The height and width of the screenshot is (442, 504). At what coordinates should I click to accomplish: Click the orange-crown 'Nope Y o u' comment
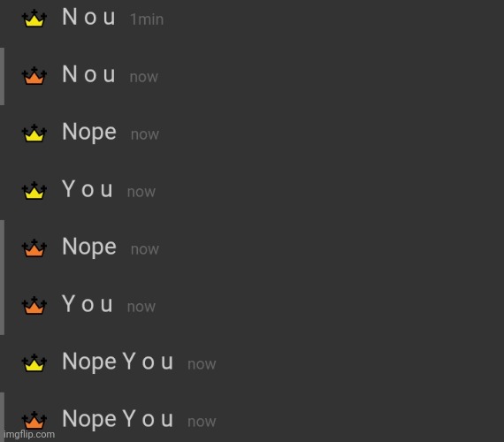pos(118,420)
